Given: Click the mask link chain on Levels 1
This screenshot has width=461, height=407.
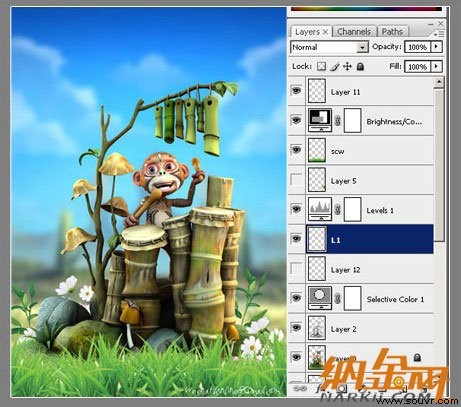Looking at the screenshot, I should pos(337,210).
